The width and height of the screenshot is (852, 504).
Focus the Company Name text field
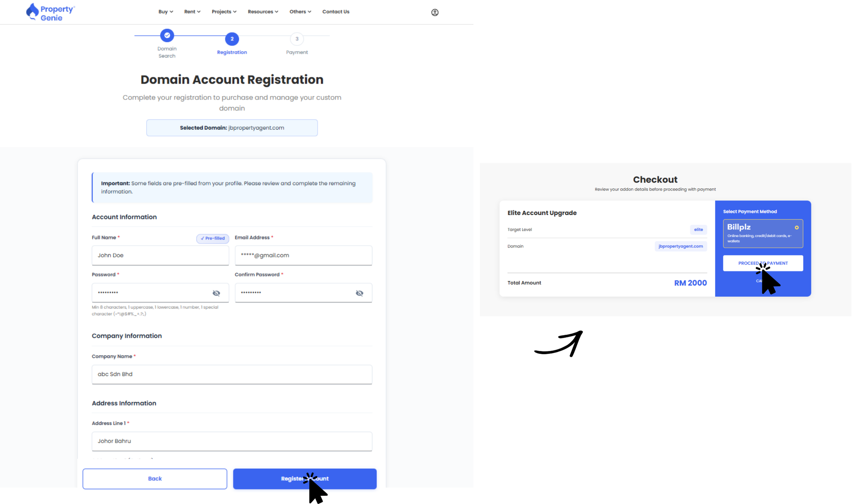click(232, 374)
